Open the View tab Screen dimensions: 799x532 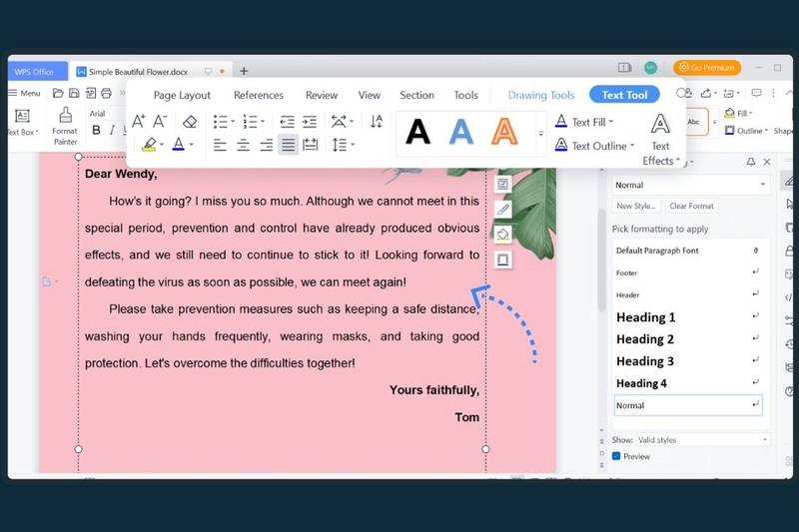point(369,95)
